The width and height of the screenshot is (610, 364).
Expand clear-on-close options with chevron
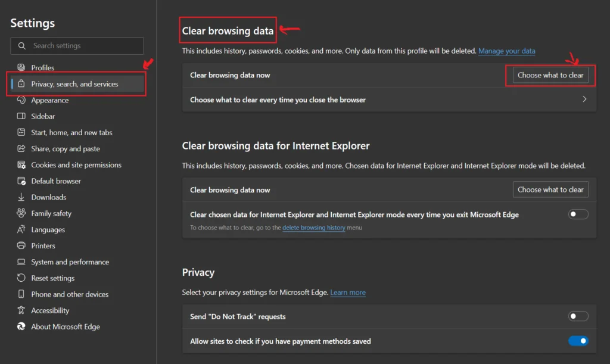pos(584,99)
